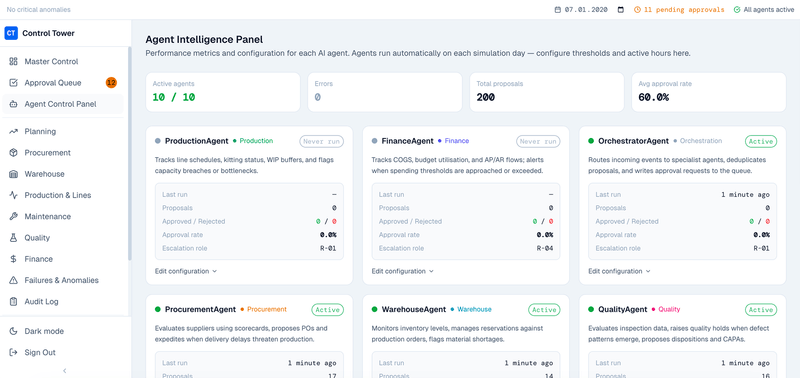Click the Approval Queue checkbox icon
Image resolution: width=800 pixels, height=378 pixels.
point(14,83)
